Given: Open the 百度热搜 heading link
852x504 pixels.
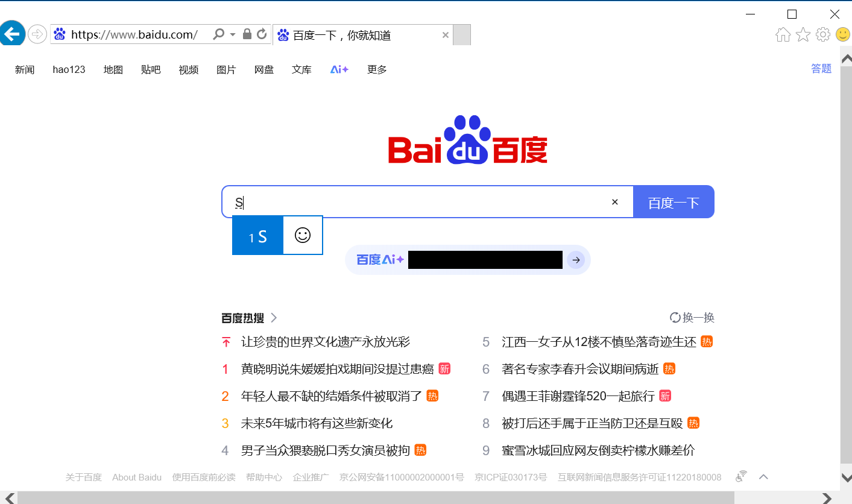Looking at the screenshot, I should pos(242,318).
